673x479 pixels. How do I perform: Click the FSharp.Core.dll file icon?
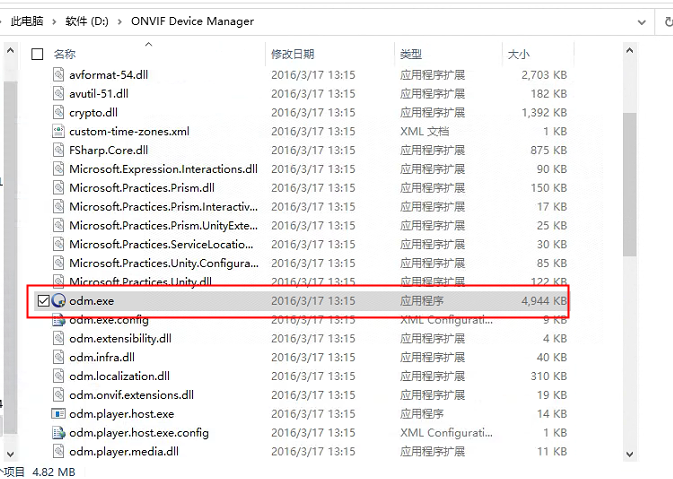[58, 150]
